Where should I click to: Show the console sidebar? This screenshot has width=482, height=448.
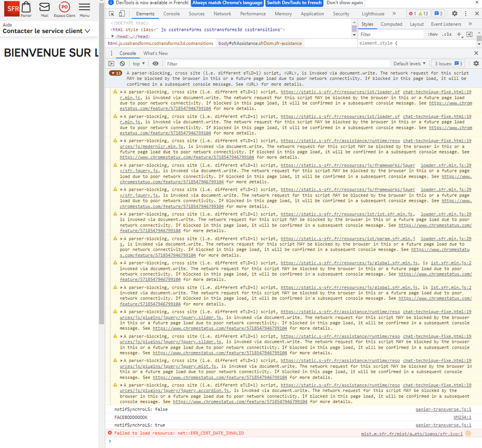(x=111, y=64)
